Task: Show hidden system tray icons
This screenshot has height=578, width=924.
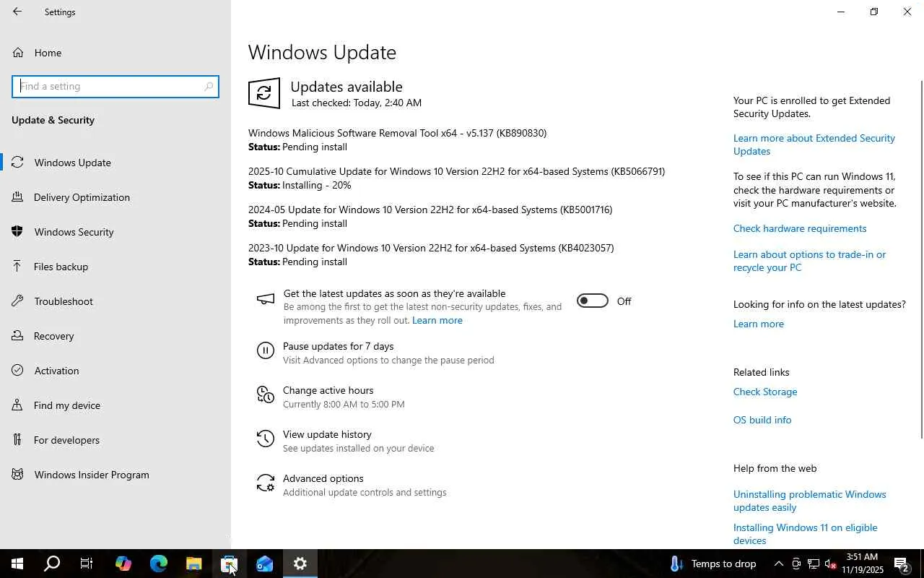Action: coord(778,564)
